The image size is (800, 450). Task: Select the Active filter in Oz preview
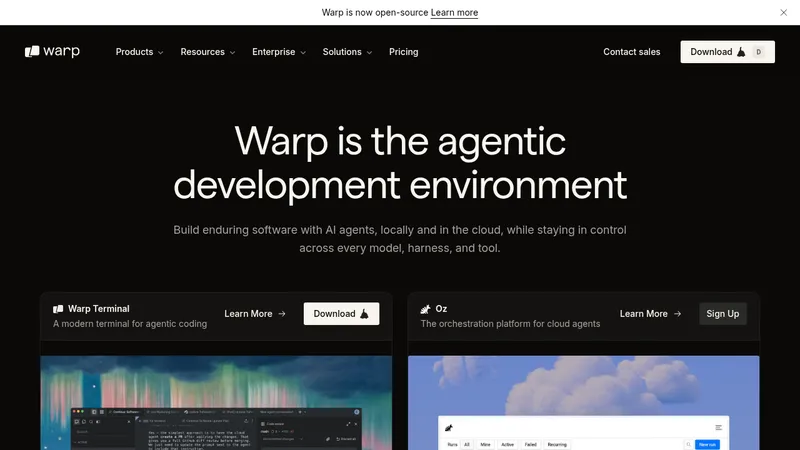click(508, 444)
